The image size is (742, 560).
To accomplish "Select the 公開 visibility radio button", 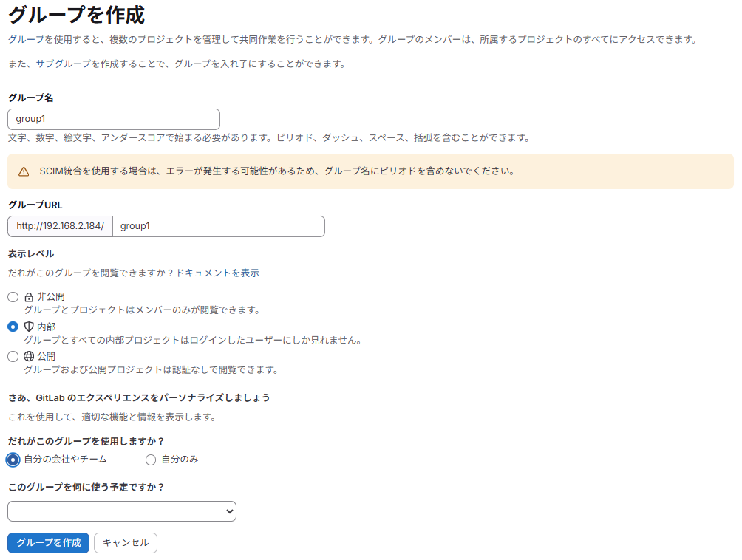I will [x=12, y=355].
